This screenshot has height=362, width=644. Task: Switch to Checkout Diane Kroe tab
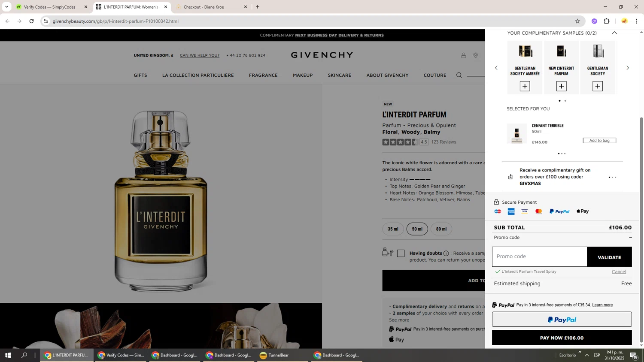click(208, 7)
